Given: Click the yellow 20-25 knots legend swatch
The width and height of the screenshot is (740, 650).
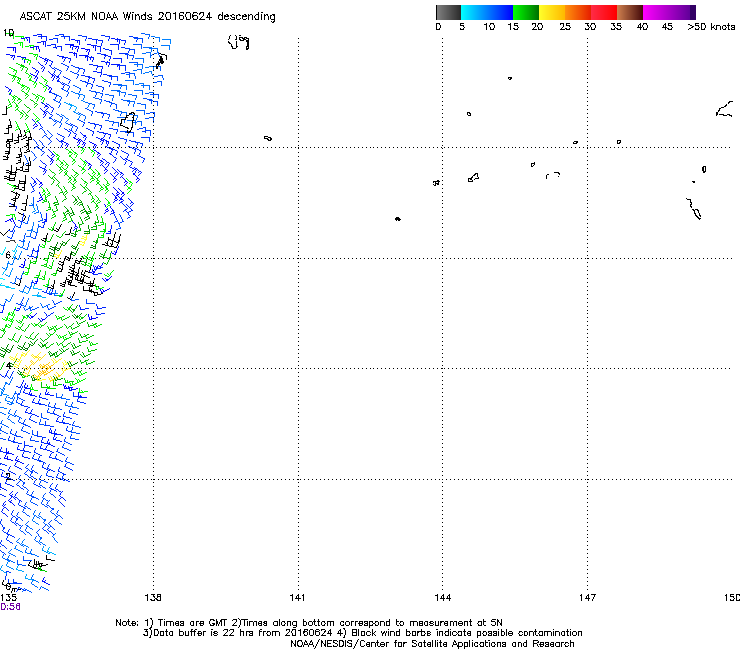Looking at the screenshot, I should click(x=552, y=12).
